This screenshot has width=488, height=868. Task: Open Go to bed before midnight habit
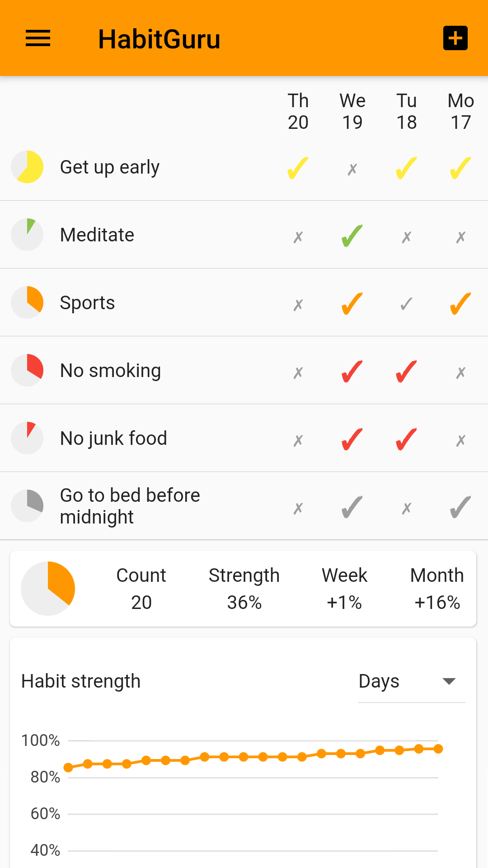click(x=130, y=506)
